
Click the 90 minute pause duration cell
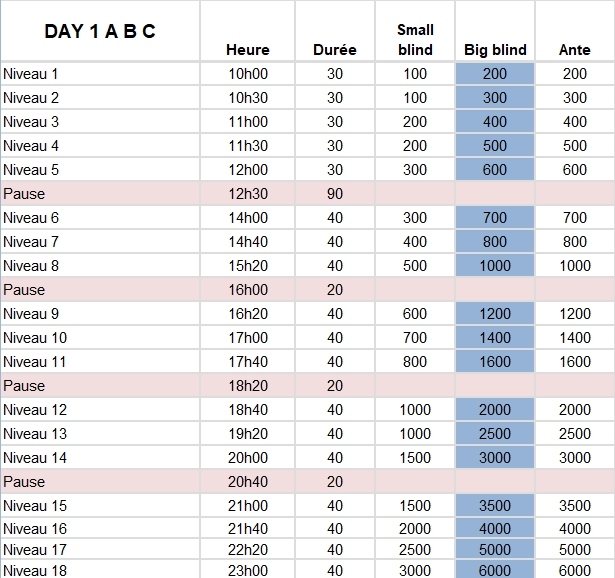(x=334, y=194)
